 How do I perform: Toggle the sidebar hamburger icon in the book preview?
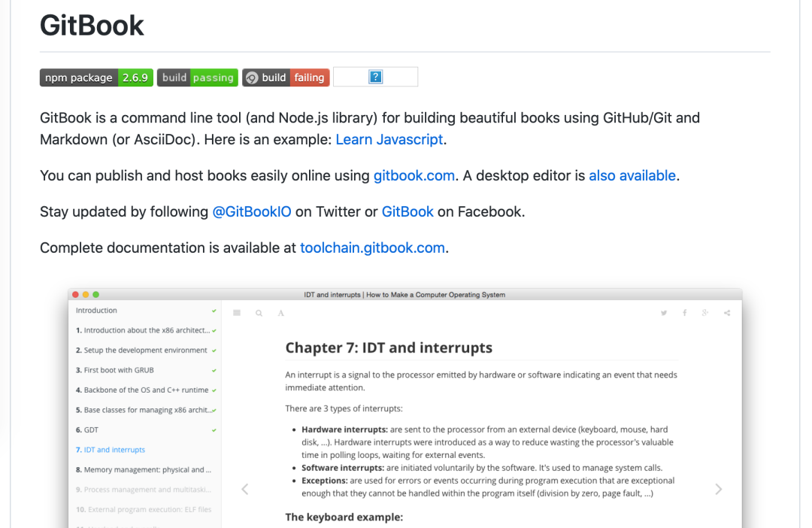click(237, 313)
